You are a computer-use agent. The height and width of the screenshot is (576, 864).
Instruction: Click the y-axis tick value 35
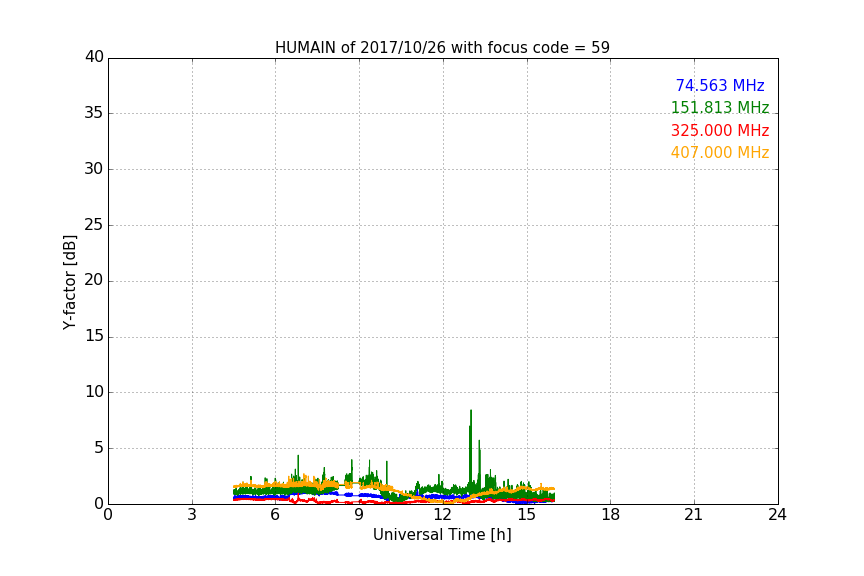pos(94,113)
